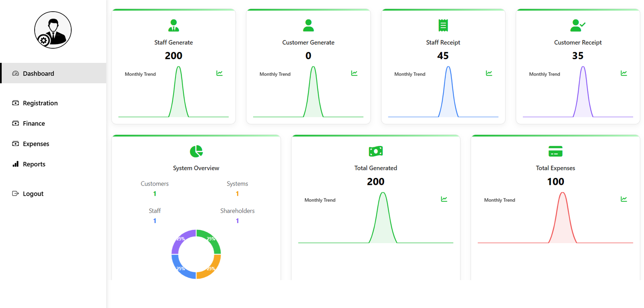Image resolution: width=644 pixels, height=308 pixels.
Task: Click the Customer Receipt user-check icon
Action: click(578, 25)
